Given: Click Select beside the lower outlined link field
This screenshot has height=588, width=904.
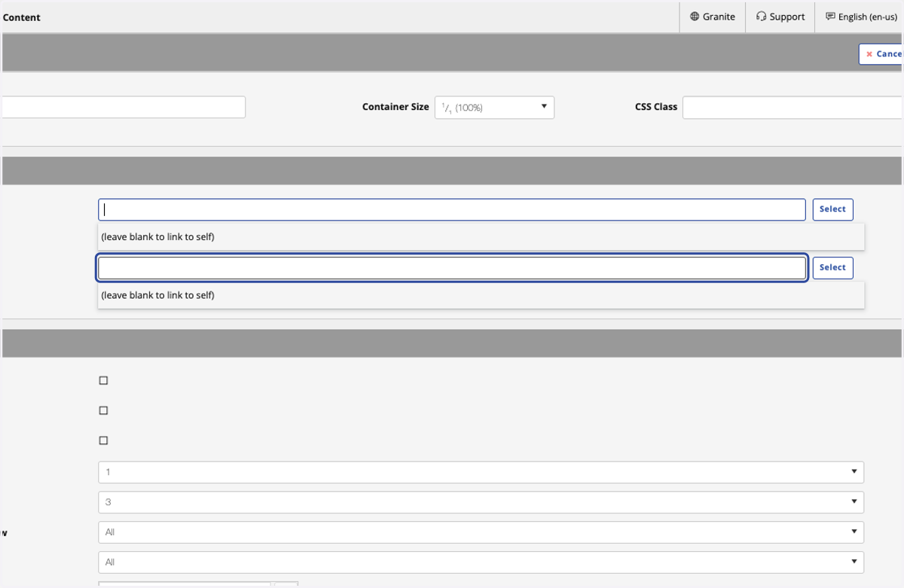Looking at the screenshot, I should pos(832,268).
